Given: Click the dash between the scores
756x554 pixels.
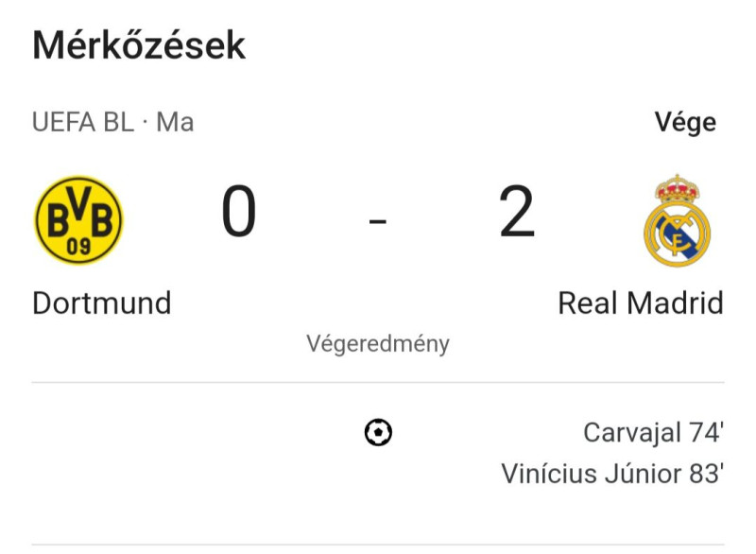Looking at the screenshot, I should click(x=377, y=221).
